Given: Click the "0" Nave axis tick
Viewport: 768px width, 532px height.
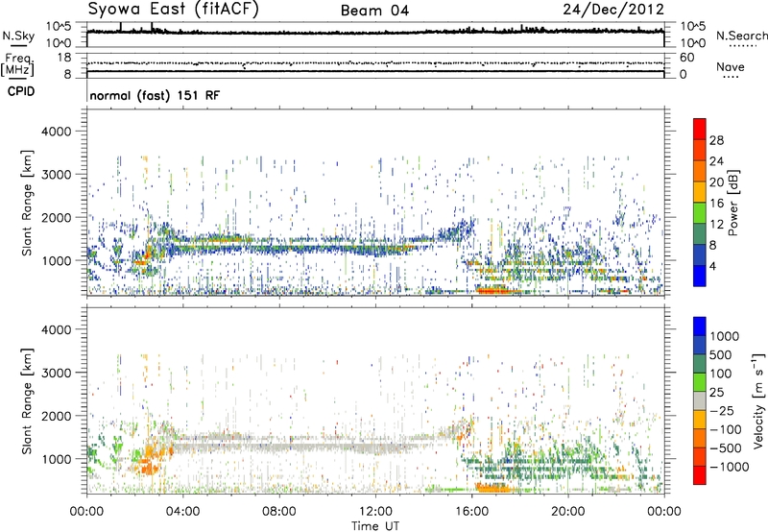Looking at the screenshot, I should coord(684,75).
